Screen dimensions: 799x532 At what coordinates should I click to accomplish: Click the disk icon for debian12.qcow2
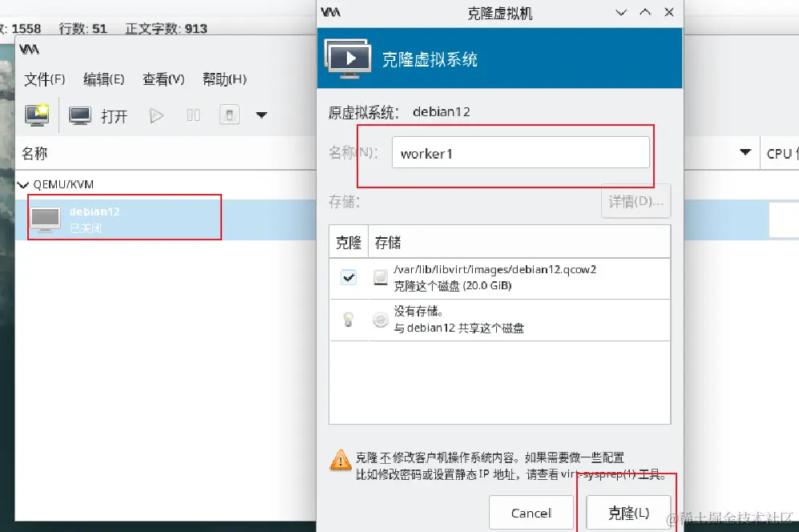(381, 278)
